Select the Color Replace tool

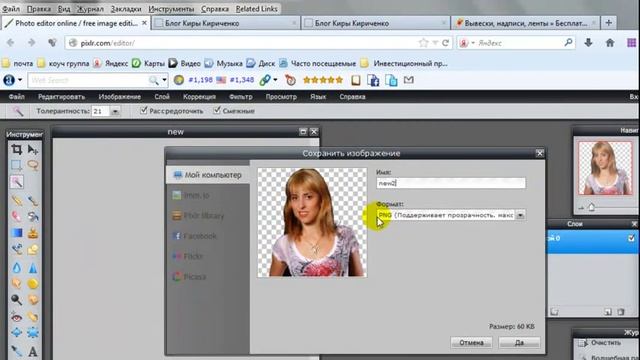(x=16, y=249)
